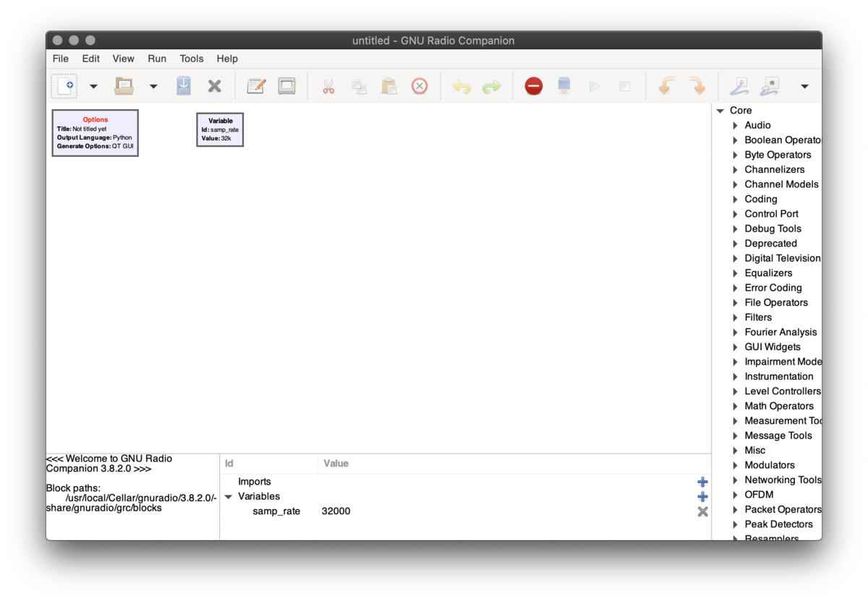The width and height of the screenshot is (868, 601).
Task: Create a new flowgraph with the New icon
Action: (64, 86)
